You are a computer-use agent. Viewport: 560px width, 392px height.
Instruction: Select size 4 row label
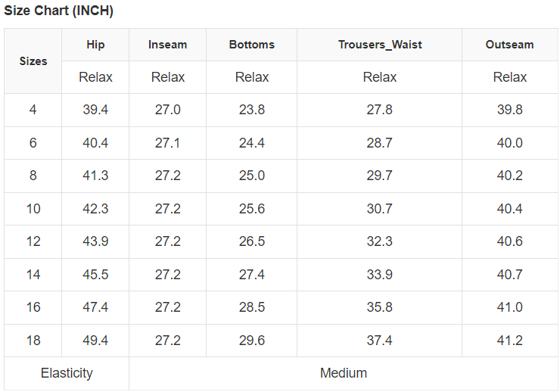pyautogui.click(x=33, y=110)
